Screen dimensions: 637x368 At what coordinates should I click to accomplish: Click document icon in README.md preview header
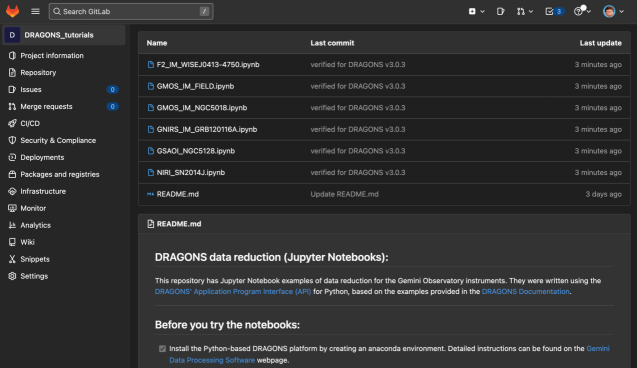(x=150, y=224)
